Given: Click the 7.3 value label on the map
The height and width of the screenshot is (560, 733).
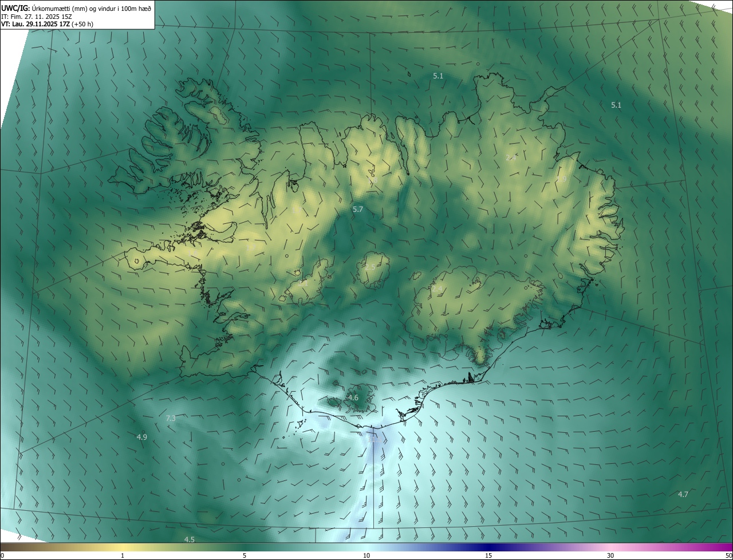Looking at the screenshot, I should 171,418.
